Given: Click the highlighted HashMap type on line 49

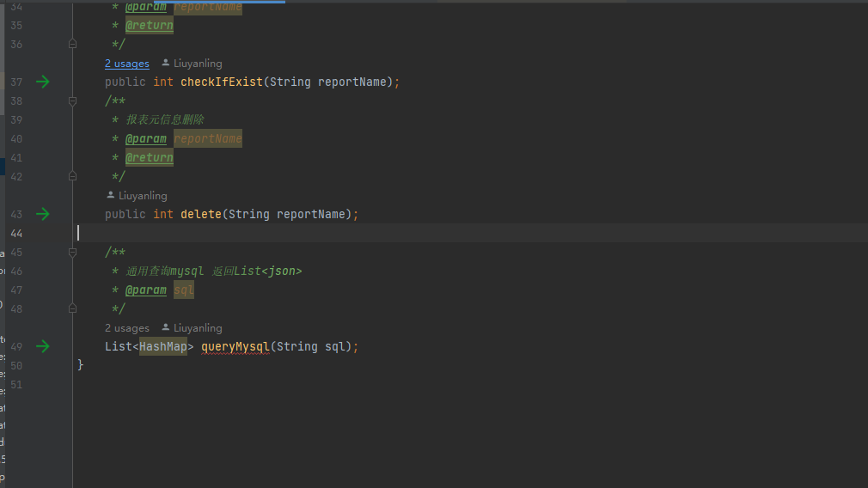Looking at the screenshot, I should click(x=163, y=346).
